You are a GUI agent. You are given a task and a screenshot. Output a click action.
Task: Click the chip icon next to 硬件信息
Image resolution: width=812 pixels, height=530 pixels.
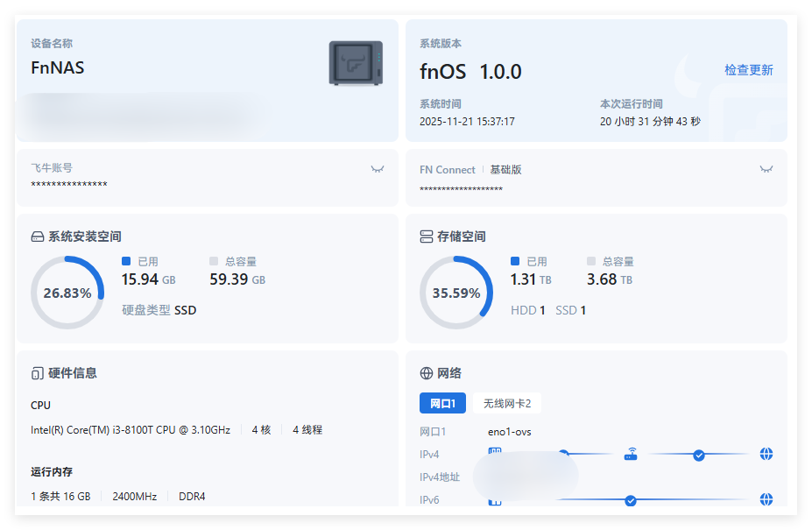(x=38, y=373)
